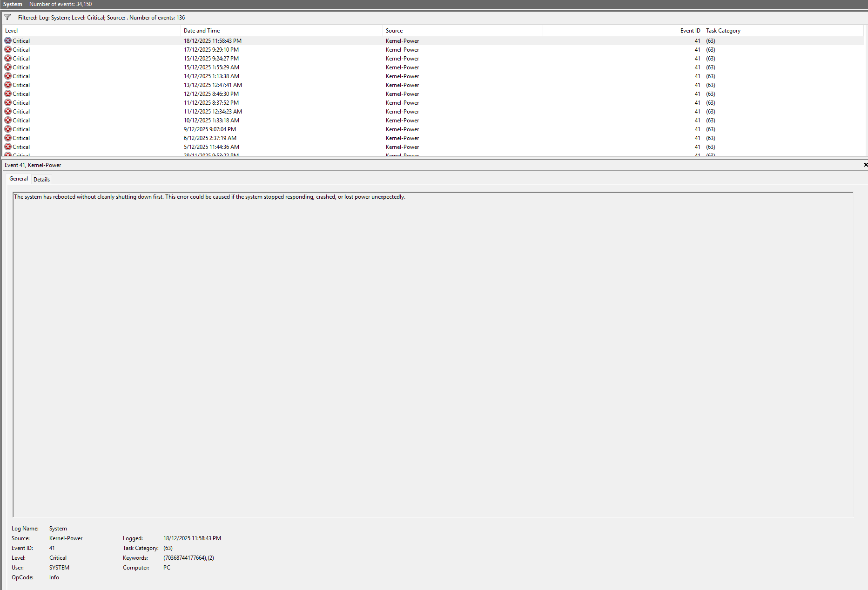Select event dated 15/12/2025 1:55:29 AM

click(x=433, y=67)
